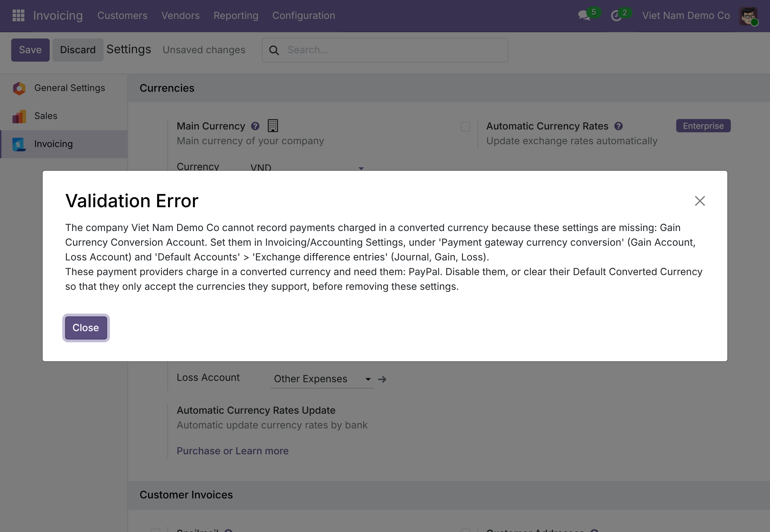Click the Main currency of your company description
The width and height of the screenshot is (770, 532).
(x=250, y=141)
